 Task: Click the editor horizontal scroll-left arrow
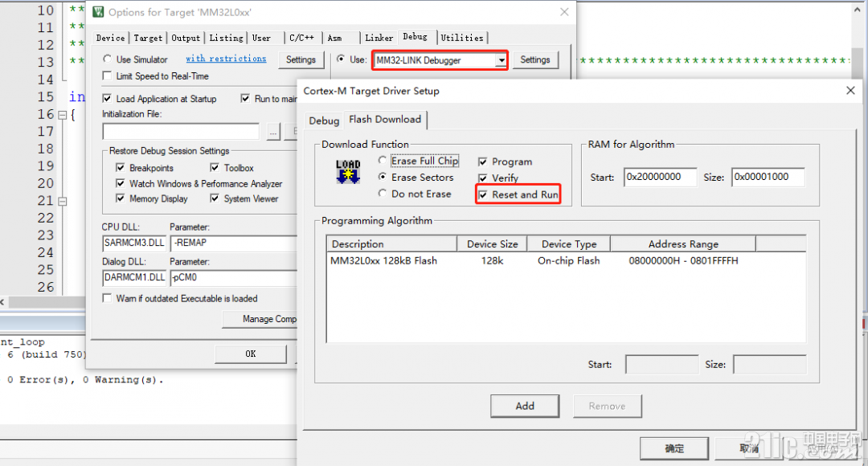pos(2,302)
